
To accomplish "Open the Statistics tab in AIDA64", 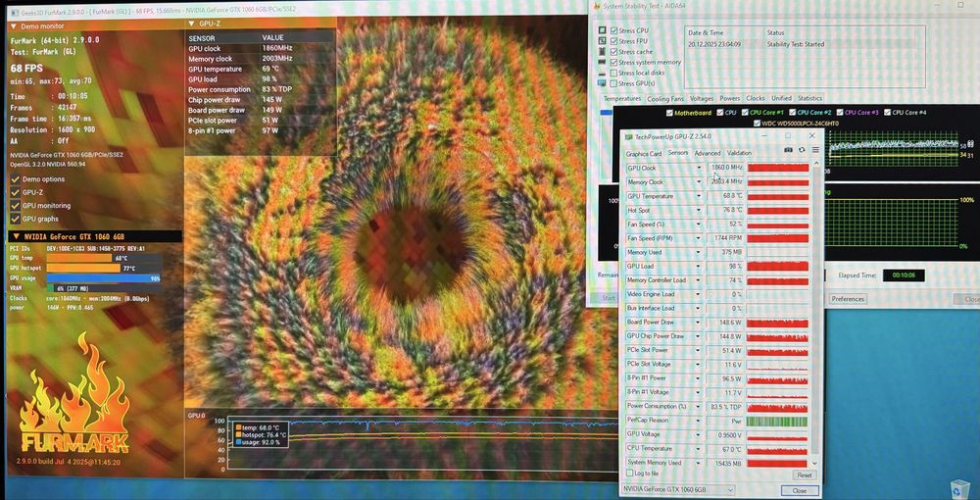I will [810, 98].
